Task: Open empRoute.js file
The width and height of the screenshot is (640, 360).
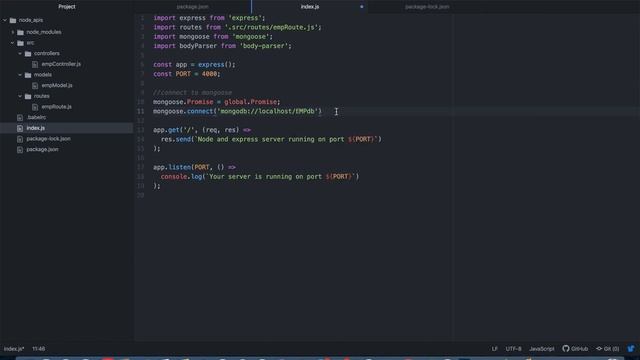Action: 56,107
